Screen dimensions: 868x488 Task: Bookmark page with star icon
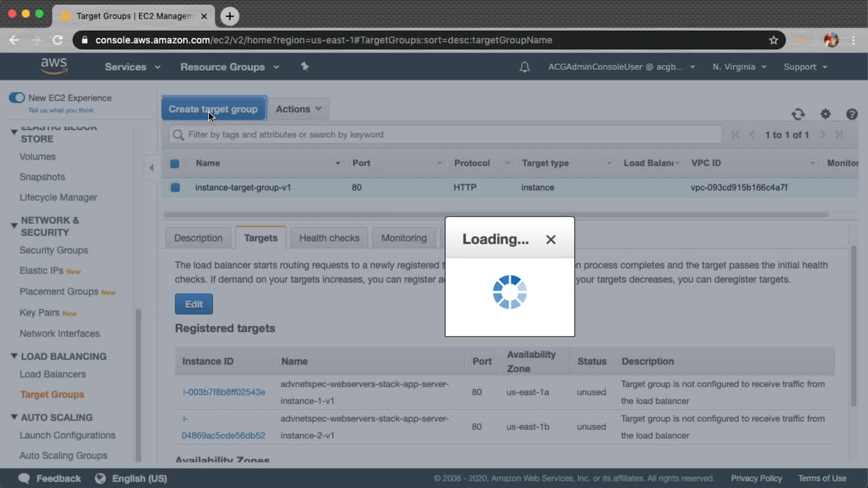pos(774,40)
